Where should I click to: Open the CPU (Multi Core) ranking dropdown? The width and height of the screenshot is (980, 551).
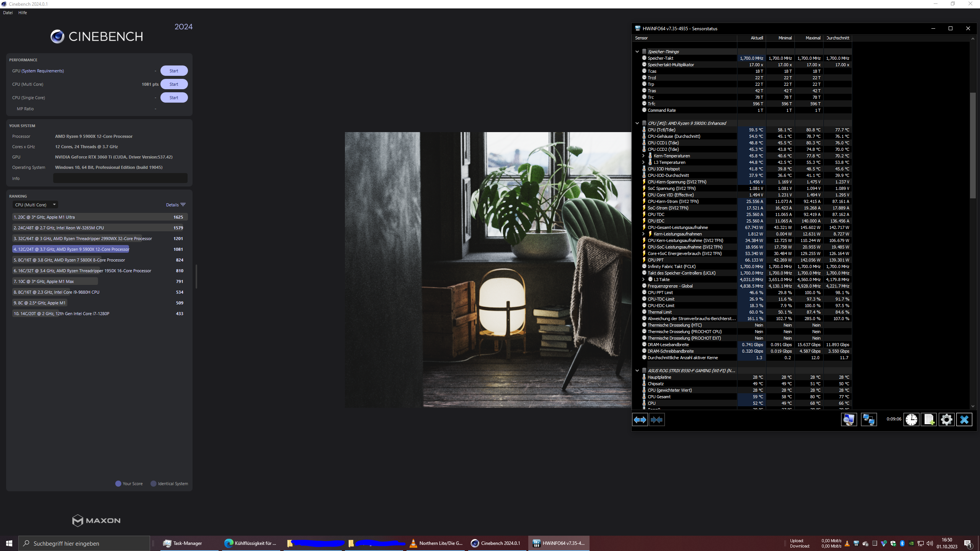[x=35, y=205]
